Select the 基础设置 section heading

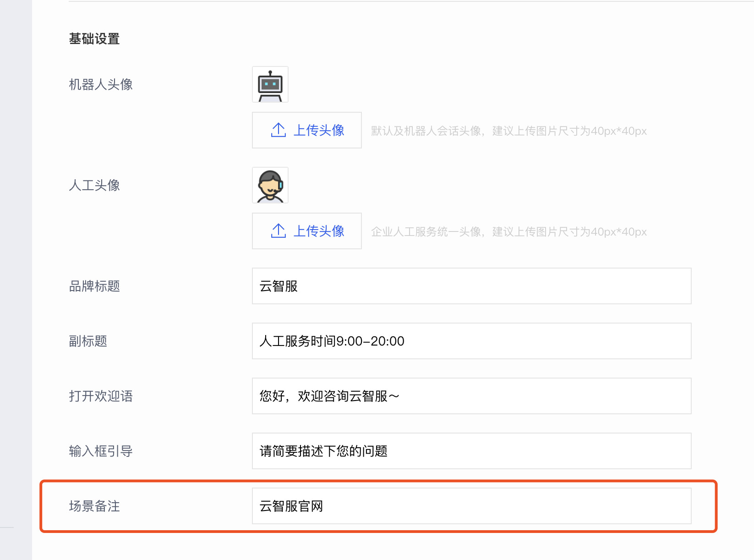pos(94,39)
